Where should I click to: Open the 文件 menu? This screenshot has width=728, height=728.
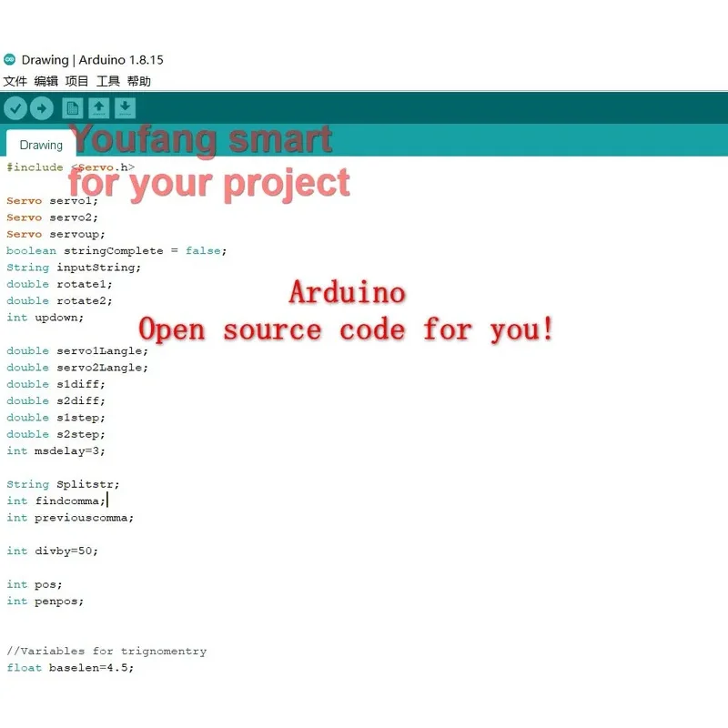coord(15,81)
